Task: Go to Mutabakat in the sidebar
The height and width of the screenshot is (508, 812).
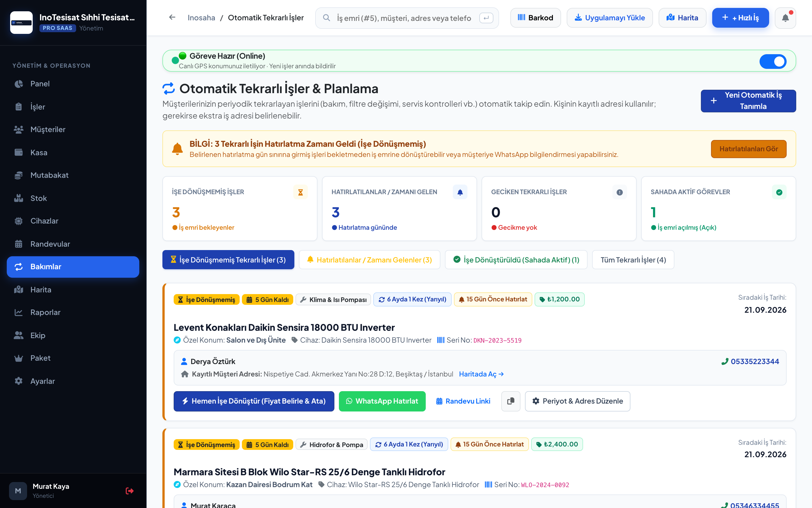Action: [x=73, y=175]
